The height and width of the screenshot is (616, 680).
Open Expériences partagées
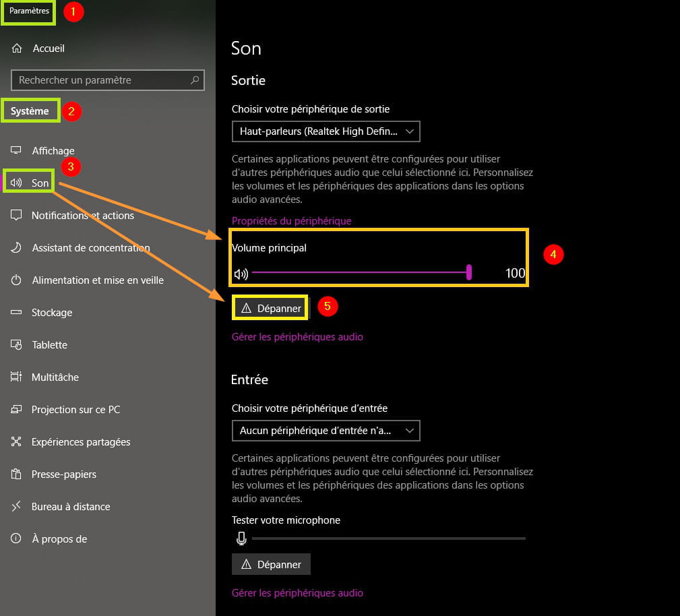pos(81,442)
